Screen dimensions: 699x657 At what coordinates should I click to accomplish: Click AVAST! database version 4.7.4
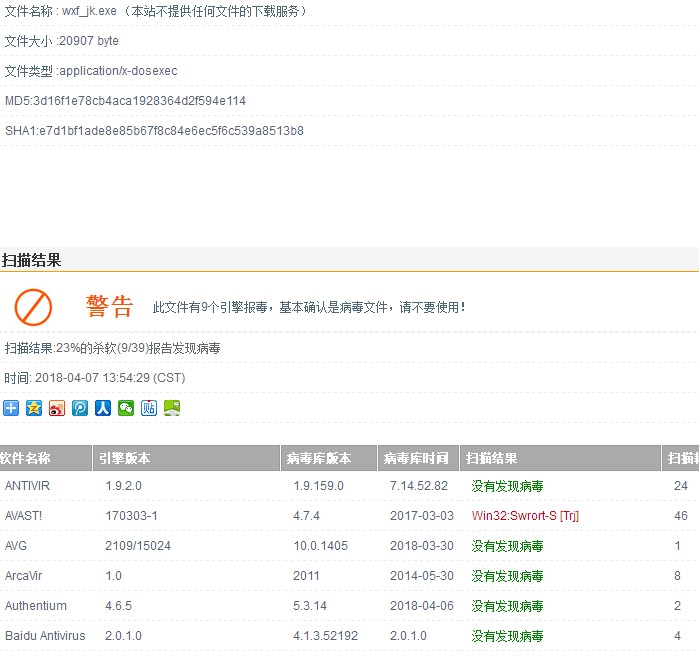pos(306,516)
